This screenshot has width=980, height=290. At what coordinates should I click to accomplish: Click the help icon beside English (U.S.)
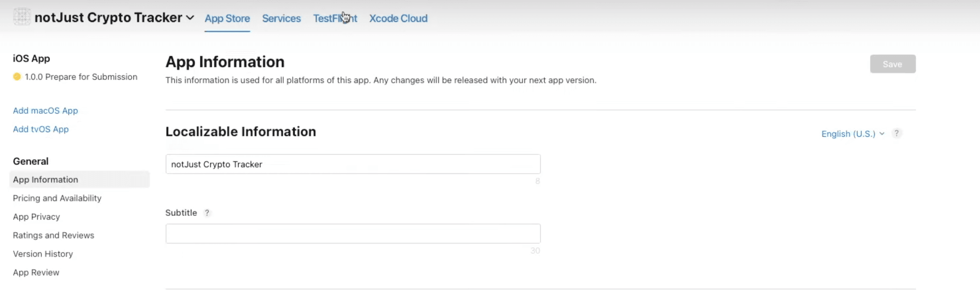tap(896, 133)
